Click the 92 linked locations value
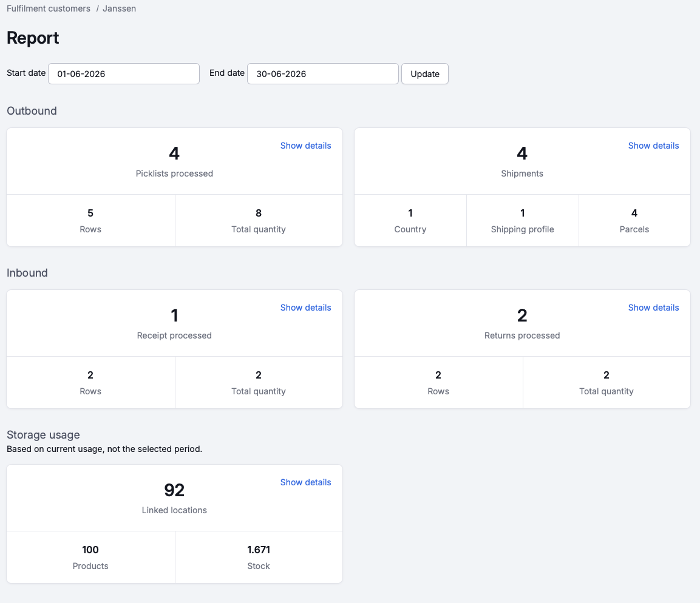 175,490
